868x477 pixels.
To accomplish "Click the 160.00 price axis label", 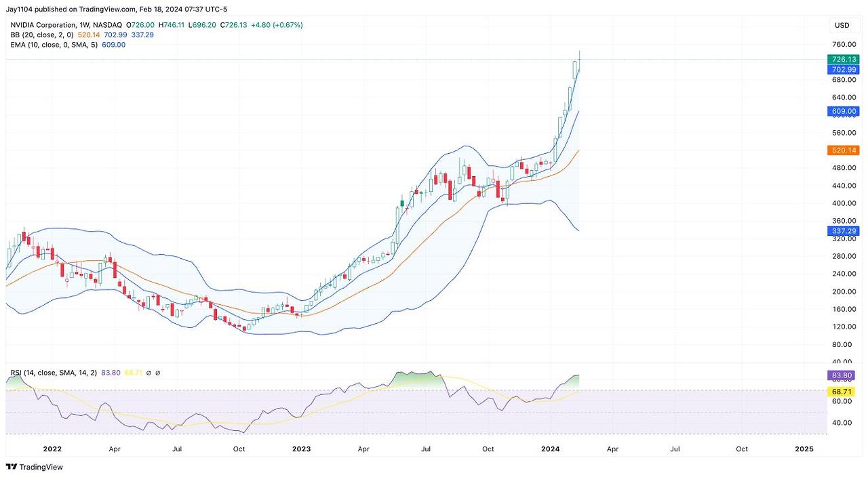I will [x=844, y=309].
